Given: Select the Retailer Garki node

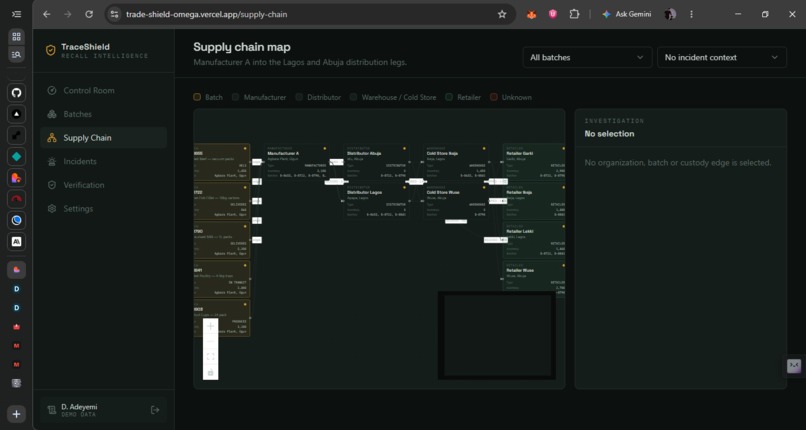Looking at the screenshot, I should click(534, 161).
